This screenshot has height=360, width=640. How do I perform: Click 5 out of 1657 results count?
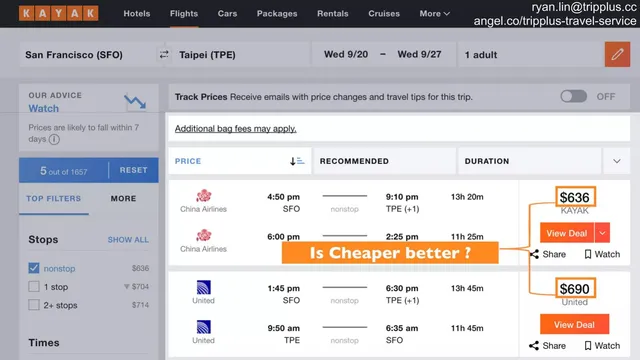point(64,171)
